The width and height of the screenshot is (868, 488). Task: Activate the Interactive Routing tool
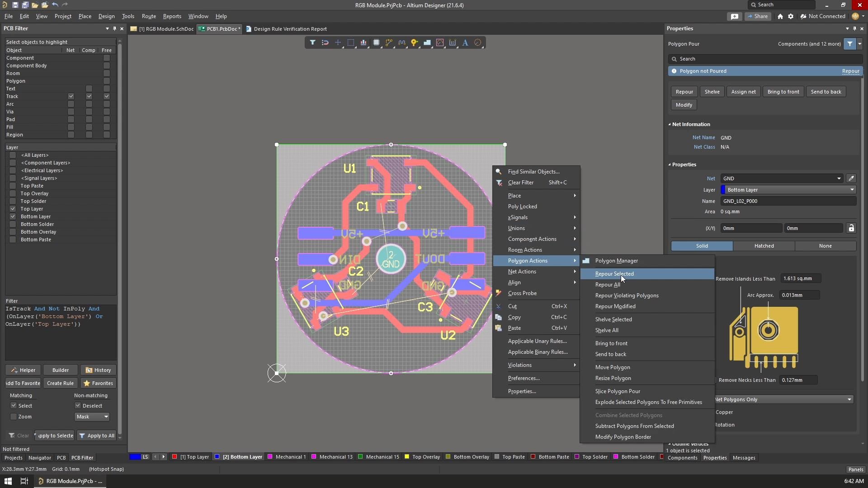pyautogui.click(x=389, y=42)
